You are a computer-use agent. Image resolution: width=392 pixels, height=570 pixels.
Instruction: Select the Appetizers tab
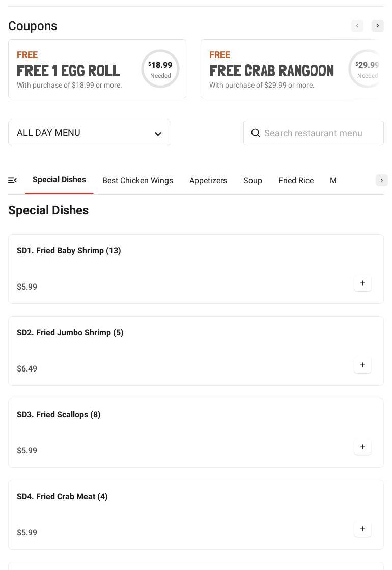pyautogui.click(x=208, y=181)
